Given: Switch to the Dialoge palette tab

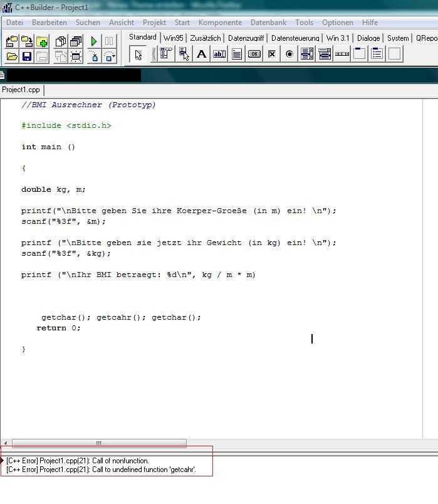Looking at the screenshot, I should (x=368, y=38).
